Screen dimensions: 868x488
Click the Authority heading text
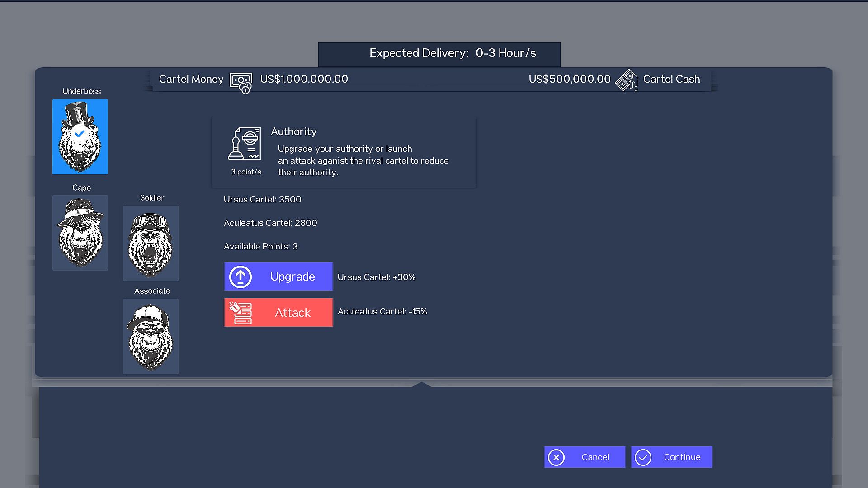[x=293, y=131]
